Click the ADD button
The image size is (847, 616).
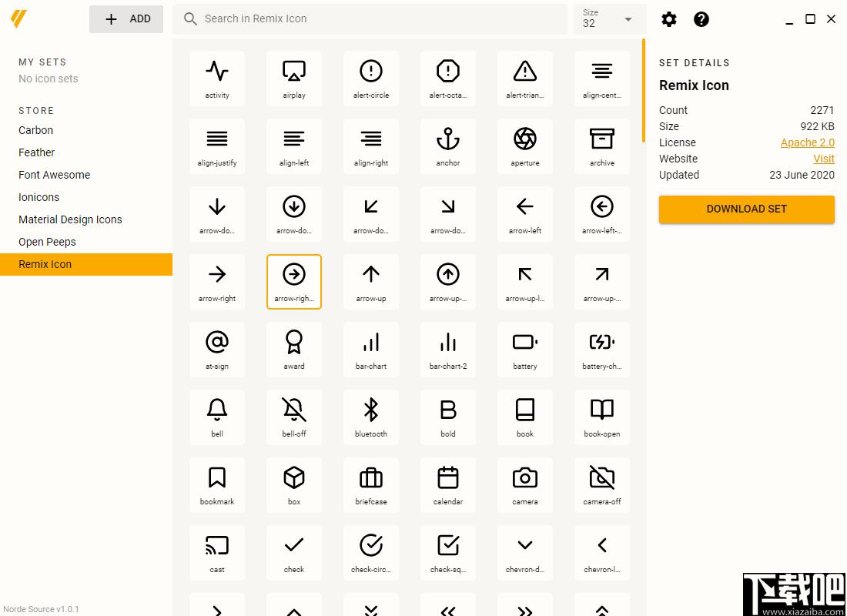[x=126, y=19]
